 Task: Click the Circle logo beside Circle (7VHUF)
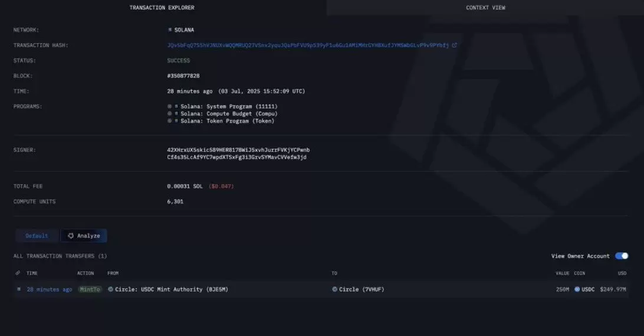coord(335,289)
